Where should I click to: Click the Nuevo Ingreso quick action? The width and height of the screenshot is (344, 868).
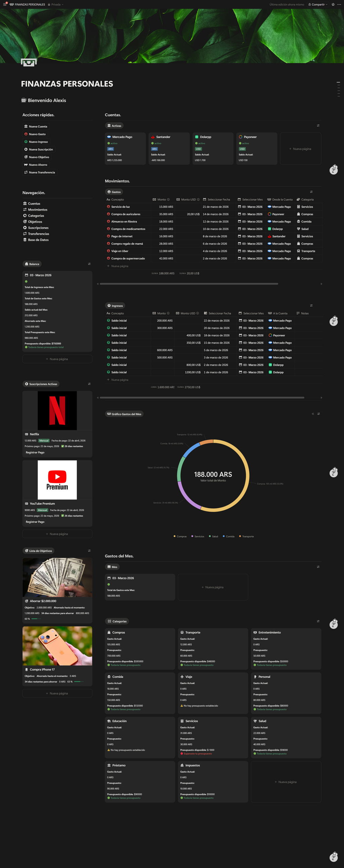point(36,142)
